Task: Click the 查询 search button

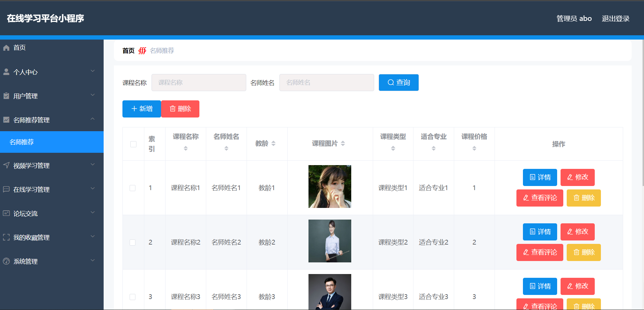Action: pos(398,83)
